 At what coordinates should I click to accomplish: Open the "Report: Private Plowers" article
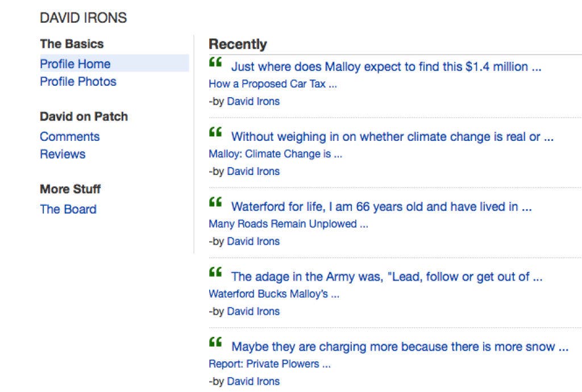tap(269, 364)
